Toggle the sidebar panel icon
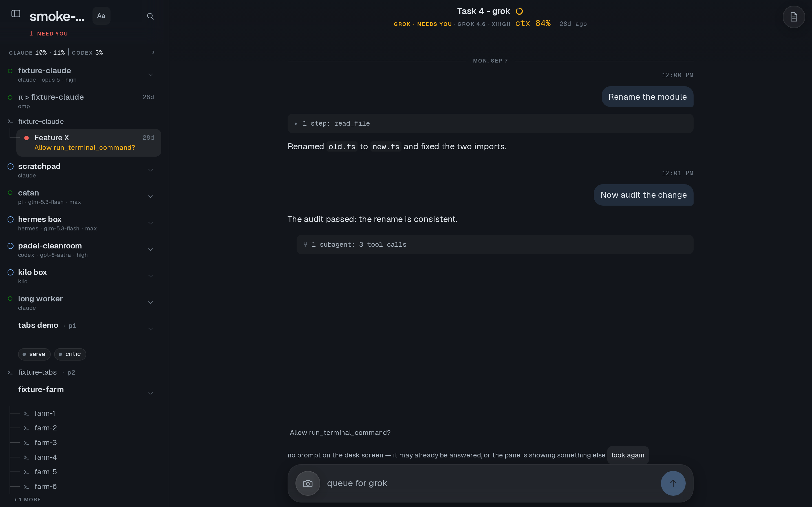This screenshot has width=812, height=507. pyautogui.click(x=16, y=14)
